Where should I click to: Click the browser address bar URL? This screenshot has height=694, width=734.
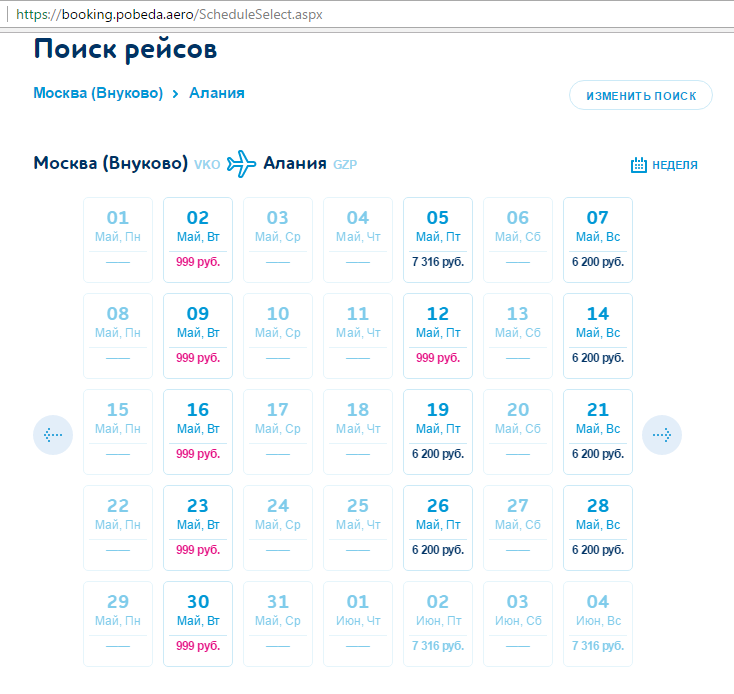coord(169,16)
